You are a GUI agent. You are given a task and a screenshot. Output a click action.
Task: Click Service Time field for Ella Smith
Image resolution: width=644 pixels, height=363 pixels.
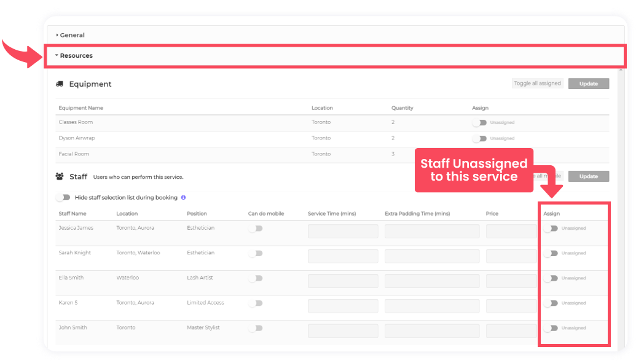[343, 281]
